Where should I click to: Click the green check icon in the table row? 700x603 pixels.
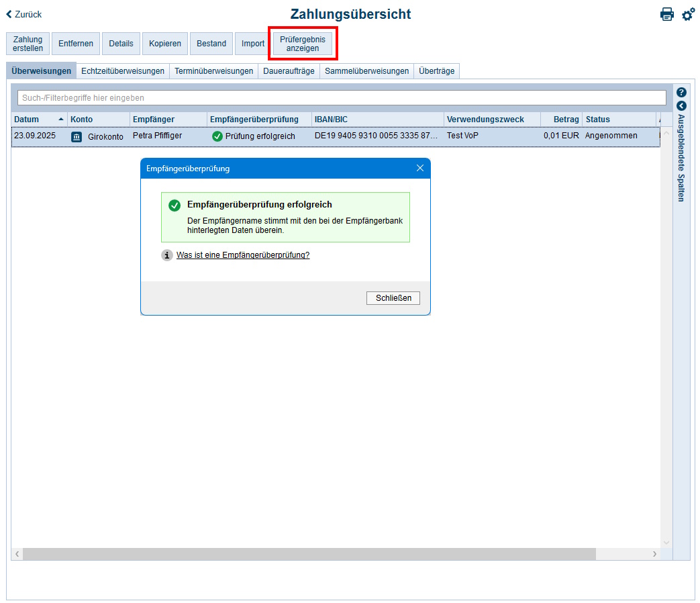pyautogui.click(x=217, y=136)
